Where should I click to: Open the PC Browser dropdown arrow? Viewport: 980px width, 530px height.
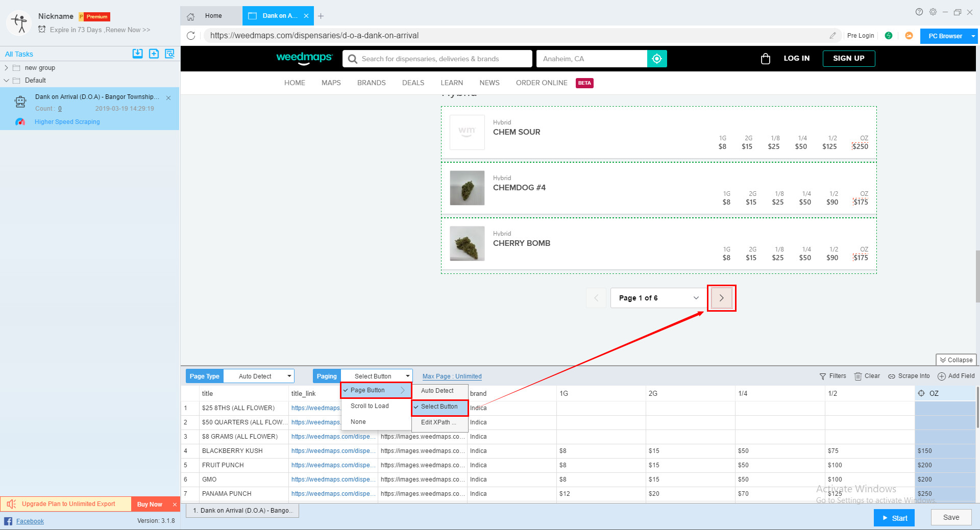(x=973, y=36)
